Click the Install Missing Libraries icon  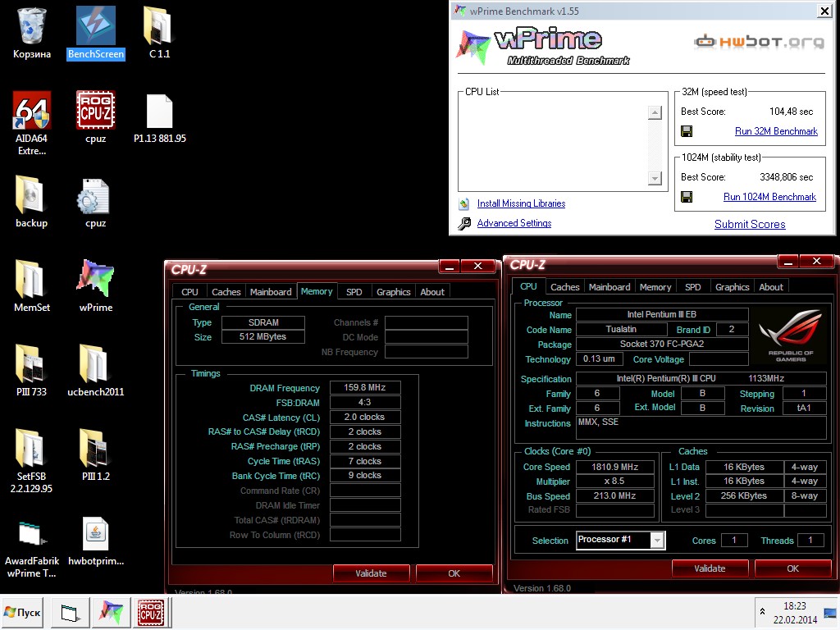(464, 204)
